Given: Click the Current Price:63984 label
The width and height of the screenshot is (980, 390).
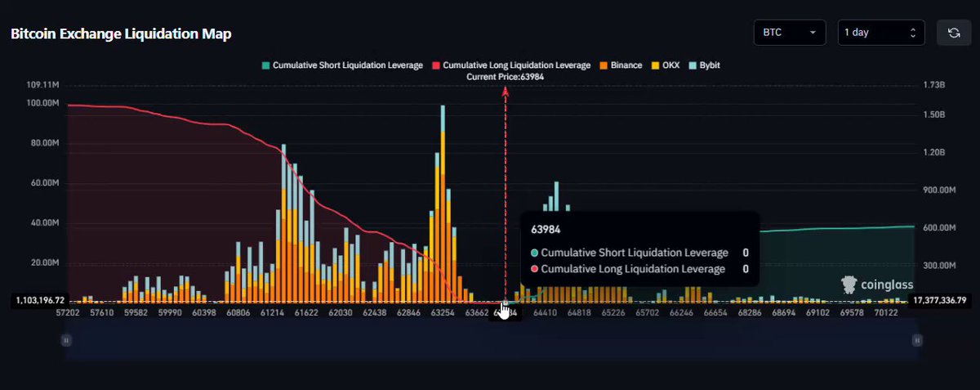Looking at the screenshot, I should 505,76.
